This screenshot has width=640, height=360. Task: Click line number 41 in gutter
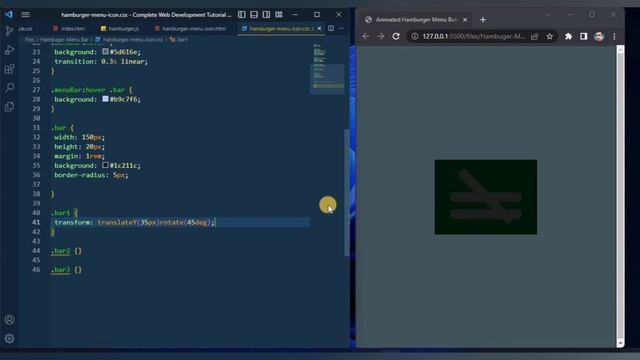pos(36,222)
